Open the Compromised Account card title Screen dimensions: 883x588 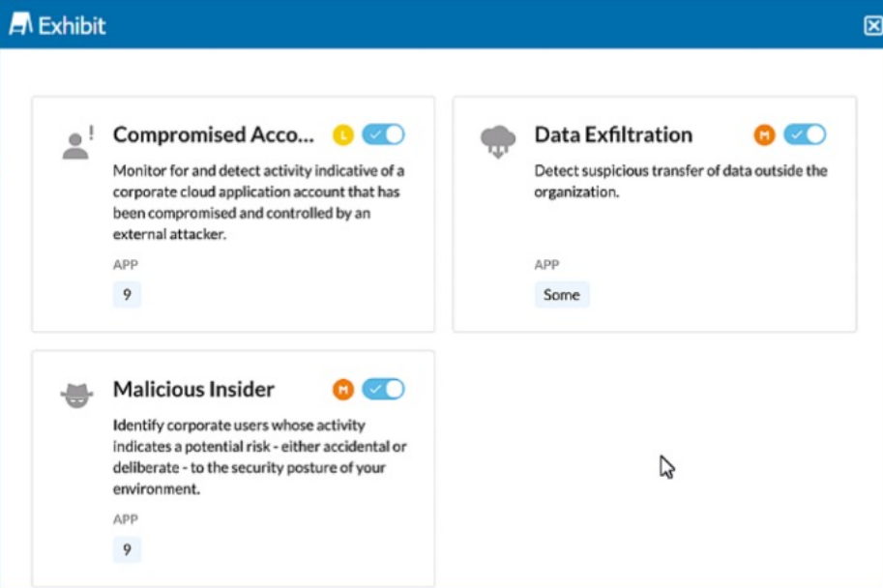(213, 134)
